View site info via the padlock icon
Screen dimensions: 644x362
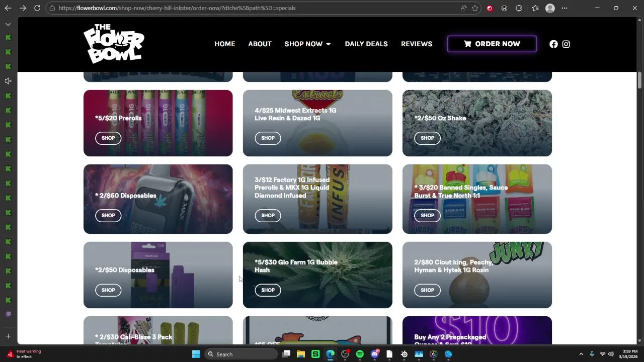coord(52,8)
